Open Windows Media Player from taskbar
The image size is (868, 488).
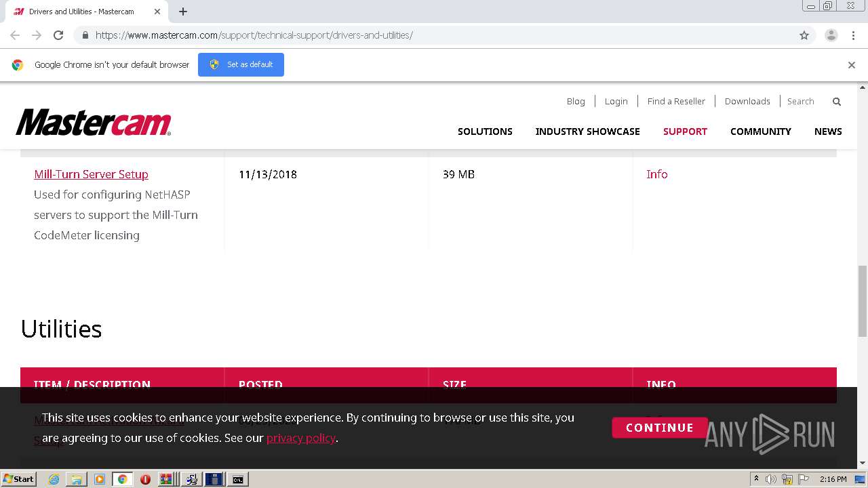pyautogui.click(x=100, y=479)
